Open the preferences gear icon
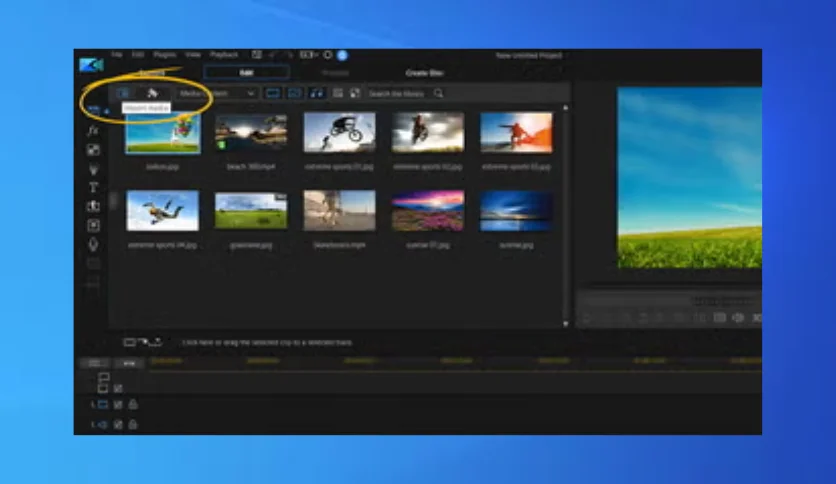 coord(328,55)
